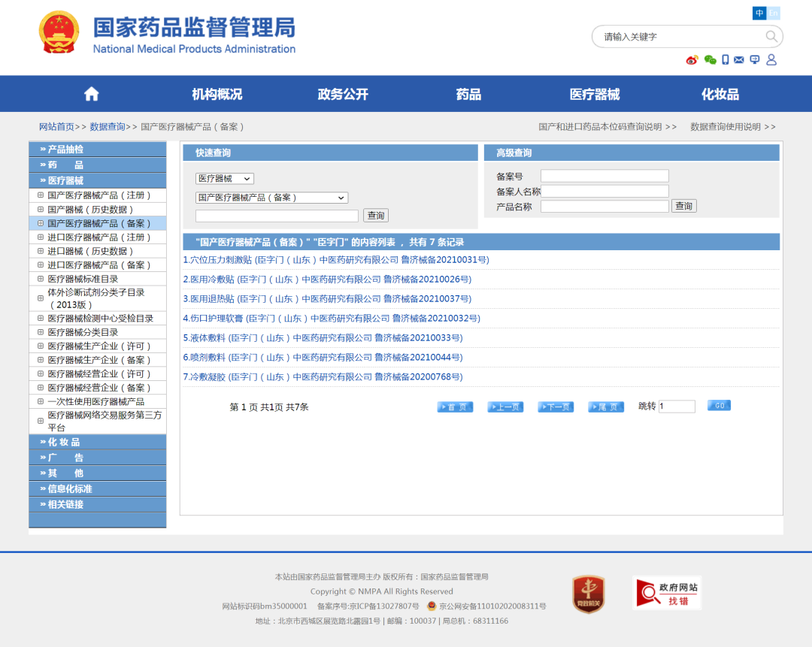The width and height of the screenshot is (812, 647).
Task: Click the search magnifier icon
Action: [771, 36]
